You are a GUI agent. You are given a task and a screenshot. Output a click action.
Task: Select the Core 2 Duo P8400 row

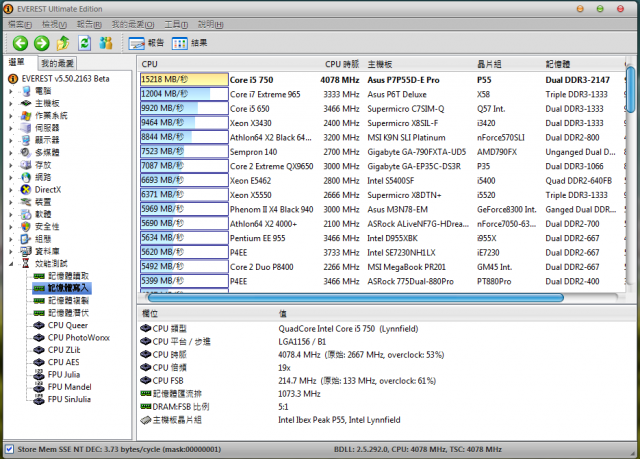(x=382, y=267)
